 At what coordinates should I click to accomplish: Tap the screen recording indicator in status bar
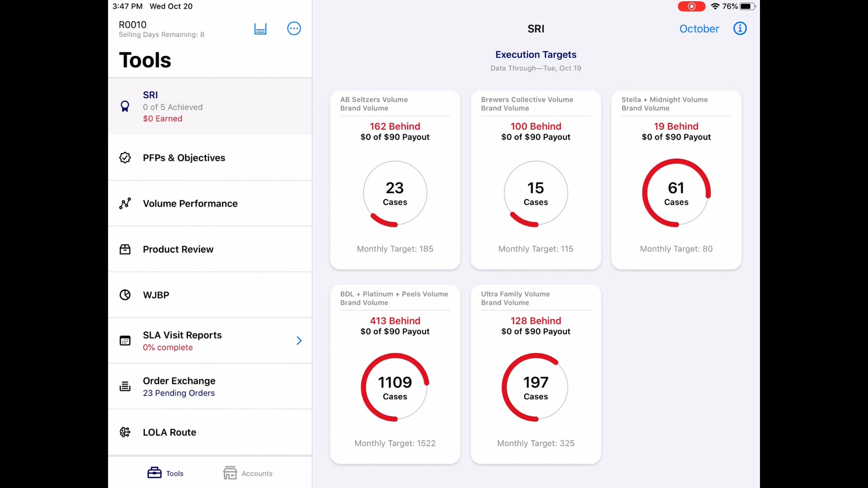click(x=691, y=6)
